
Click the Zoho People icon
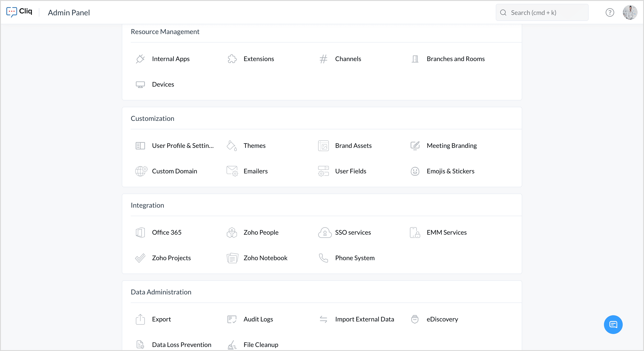tap(232, 233)
